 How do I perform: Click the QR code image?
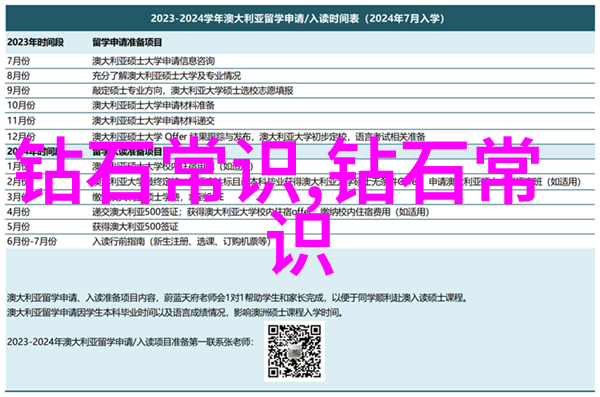294,351
